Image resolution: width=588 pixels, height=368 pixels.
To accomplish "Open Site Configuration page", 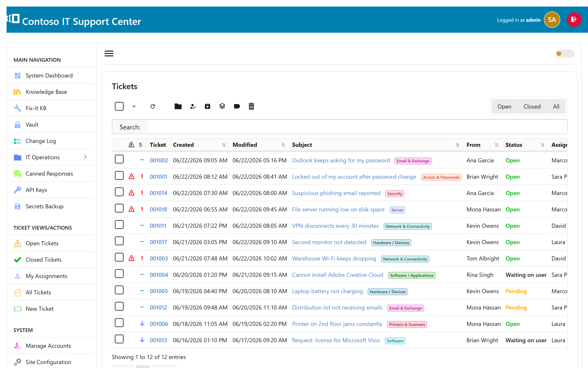I will point(52,362).
